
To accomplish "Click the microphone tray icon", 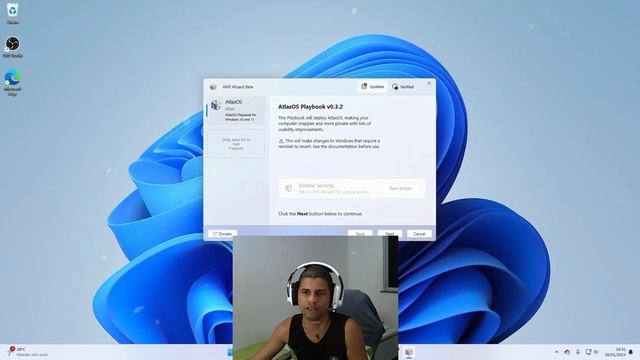I will click(x=578, y=352).
